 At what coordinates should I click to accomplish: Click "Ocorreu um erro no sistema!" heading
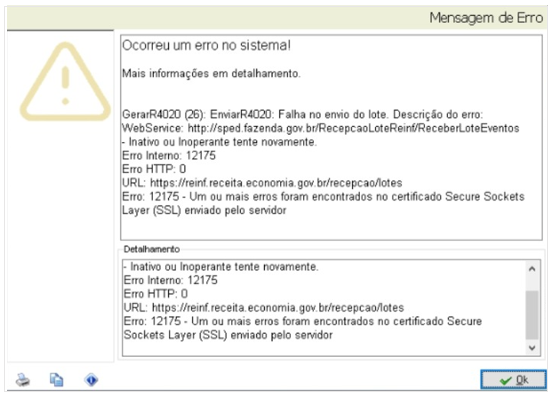tap(206, 45)
